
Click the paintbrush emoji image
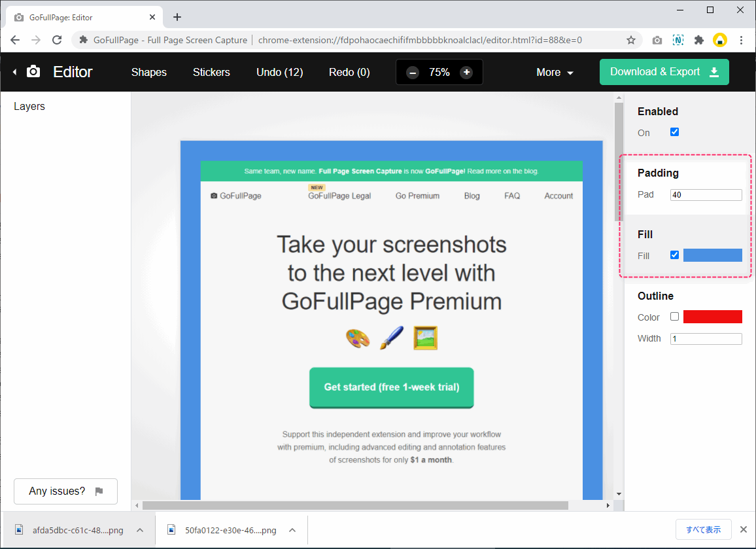click(392, 338)
